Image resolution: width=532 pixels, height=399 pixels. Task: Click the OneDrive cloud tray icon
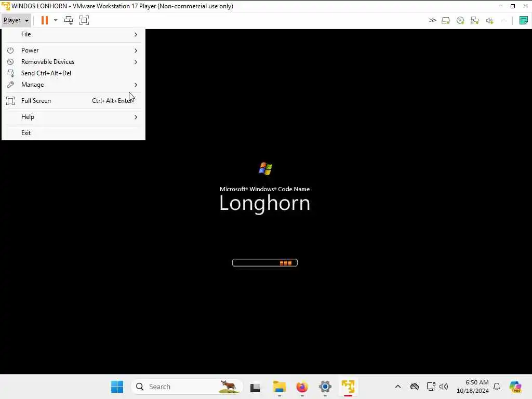(x=415, y=387)
